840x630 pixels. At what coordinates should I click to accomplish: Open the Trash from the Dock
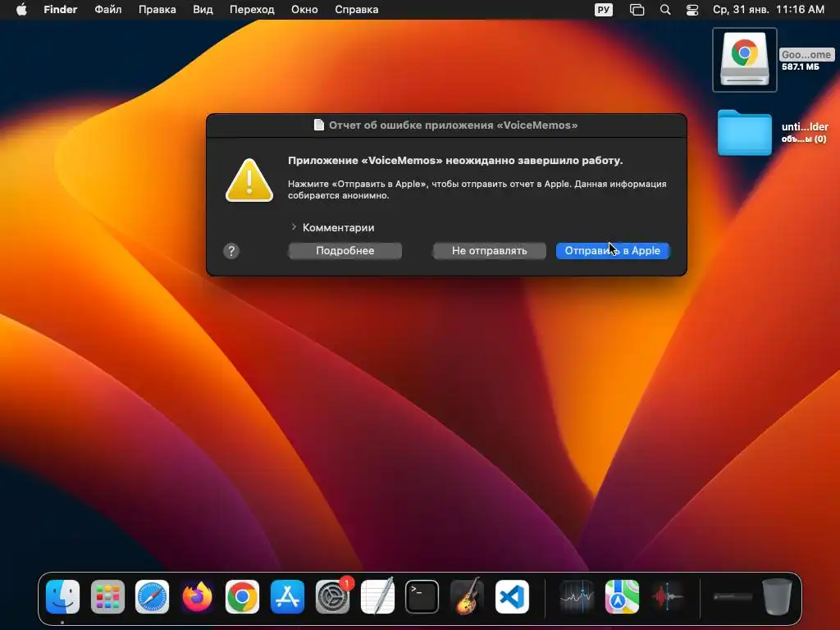click(778, 596)
